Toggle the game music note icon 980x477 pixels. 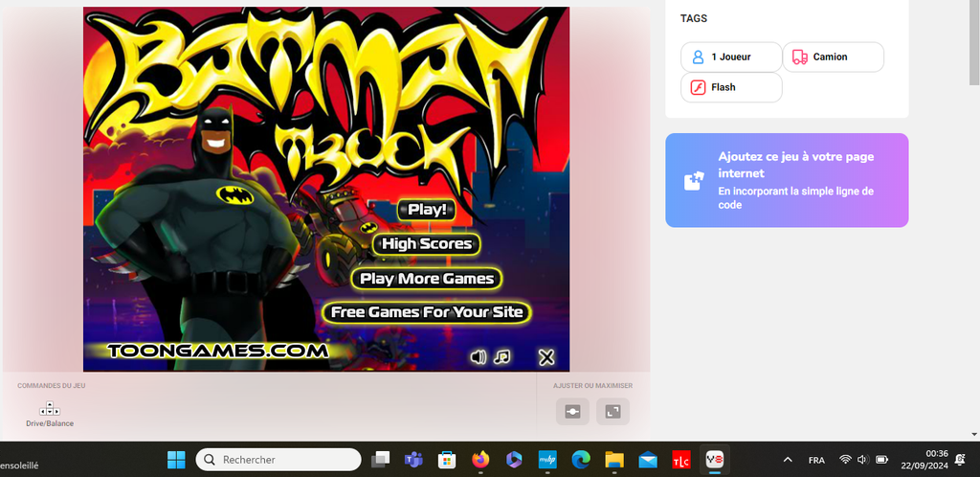pyautogui.click(x=502, y=357)
